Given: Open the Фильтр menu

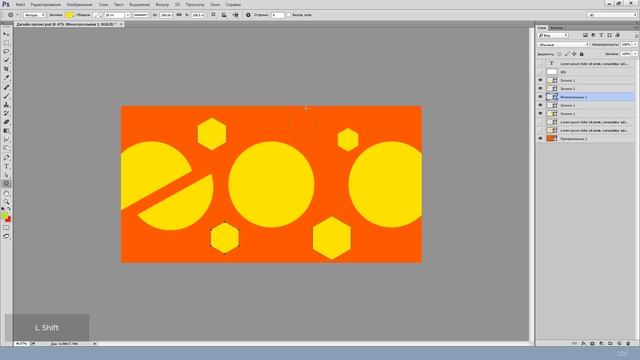Looking at the screenshot, I should (162, 4).
